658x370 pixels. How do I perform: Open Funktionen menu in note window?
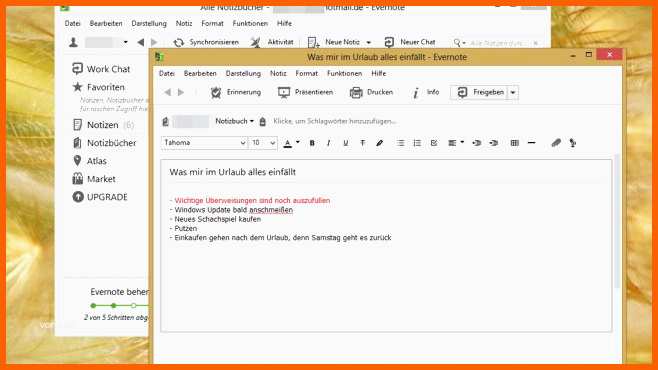click(x=345, y=73)
